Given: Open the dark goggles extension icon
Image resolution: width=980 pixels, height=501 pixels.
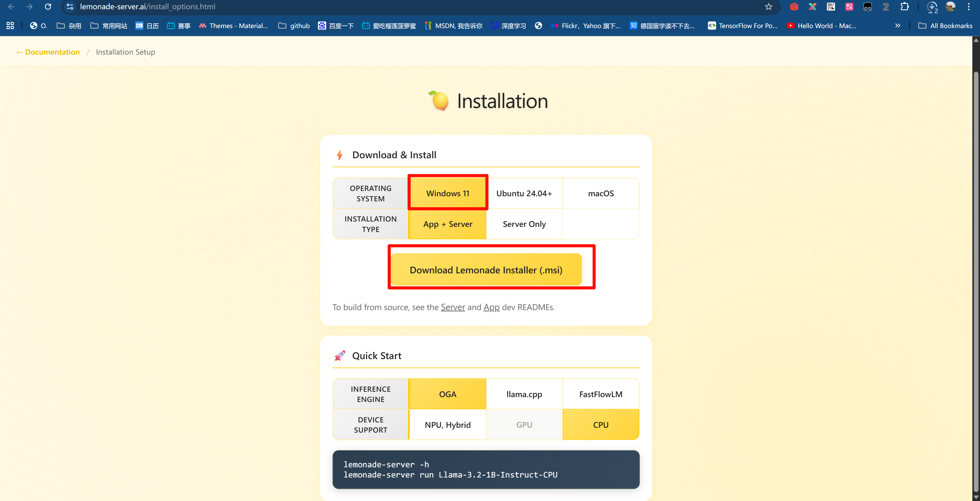Looking at the screenshot, I should tap(867, 7).
